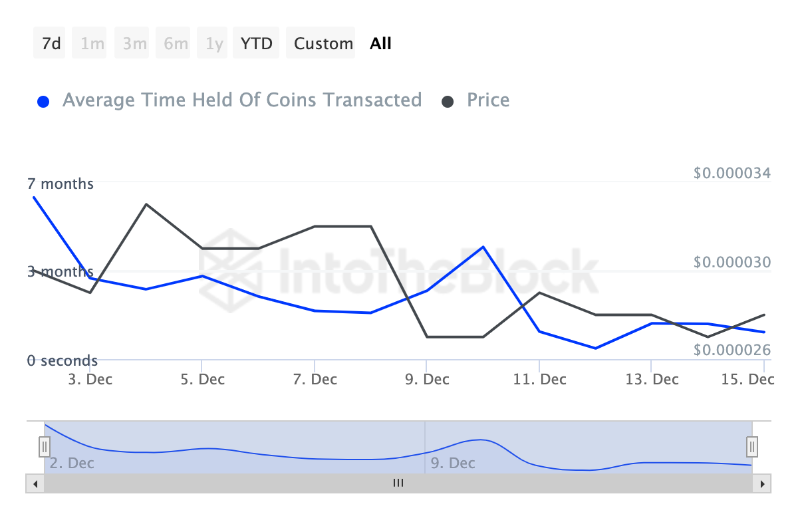The width and height of the screenshot is (798, 532).
Task: Click the blue line peak at 10 Dec
Action: (x=483, y=247)
